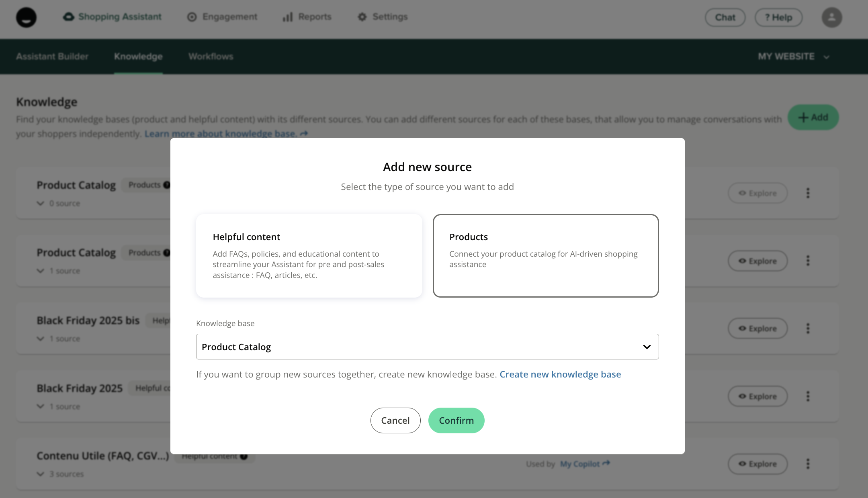Open three-dot menu for Black Friday 2025 bis
This screenshot has height=498, width=868.
click(808, 329)
